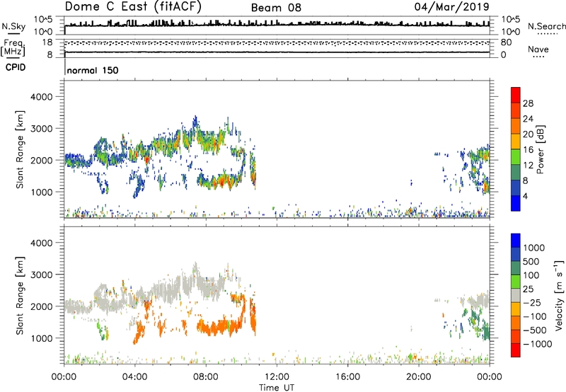Click '4000' tick on the power panel
Image resolution: width=566 pixels, height=392 pixels.
42,97
